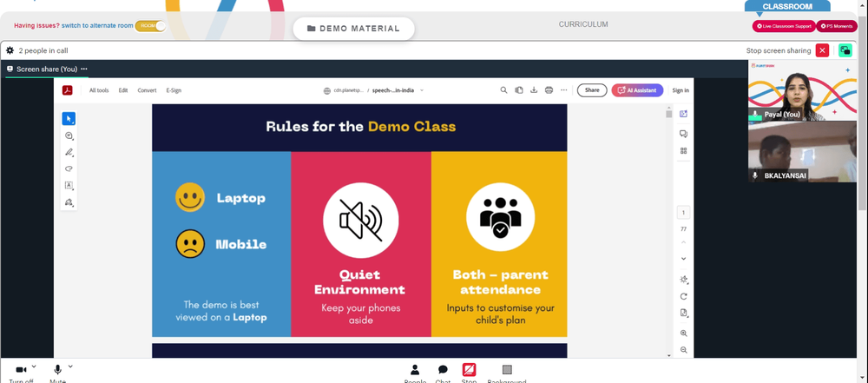
Task: Click the copy pages icon in Acrobat header
Action: pyautogui.click(x=519, y=90)
